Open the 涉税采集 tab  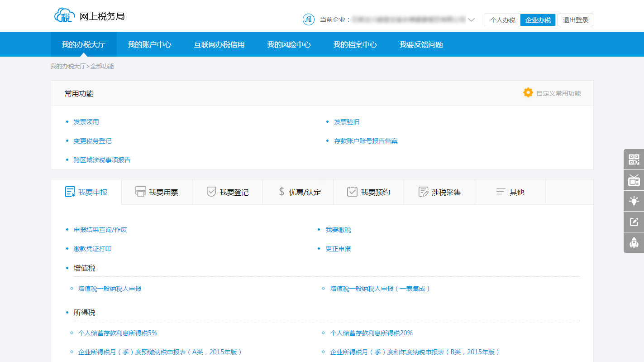tap(439, 192)
